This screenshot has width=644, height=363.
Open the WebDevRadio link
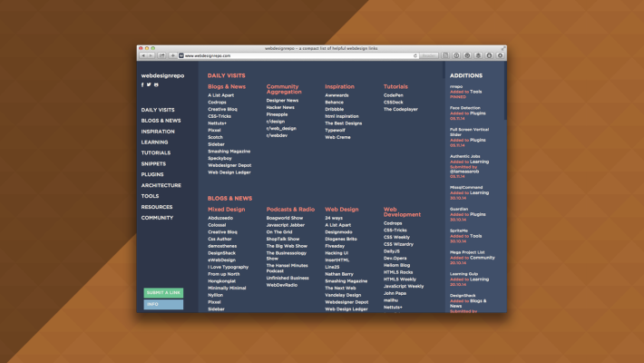(282, 285)
